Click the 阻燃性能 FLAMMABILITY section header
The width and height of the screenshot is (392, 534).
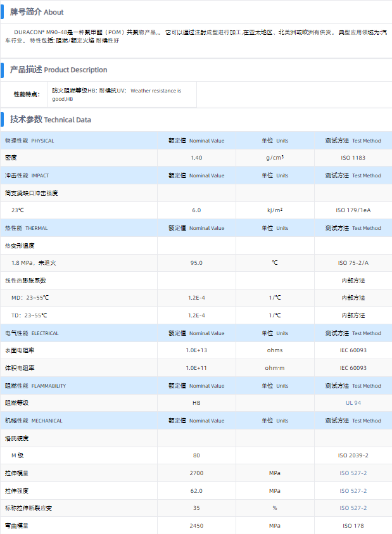tap(35, 386)
